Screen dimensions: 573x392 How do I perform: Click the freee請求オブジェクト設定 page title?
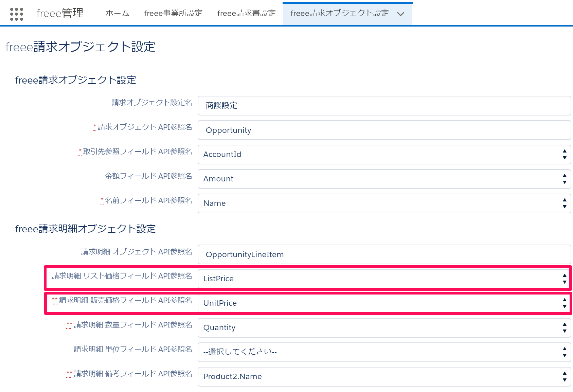(80, 47)
